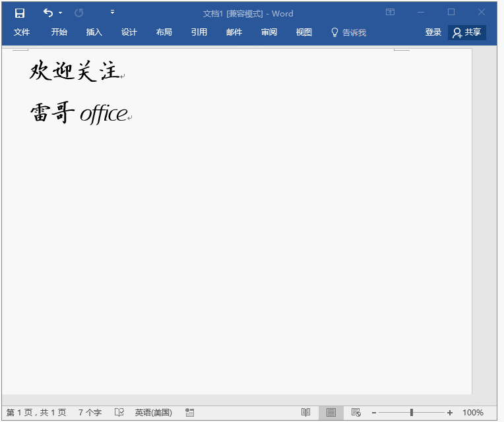Click the 共享 share button
504x422 pixels.
pos(466,32)
